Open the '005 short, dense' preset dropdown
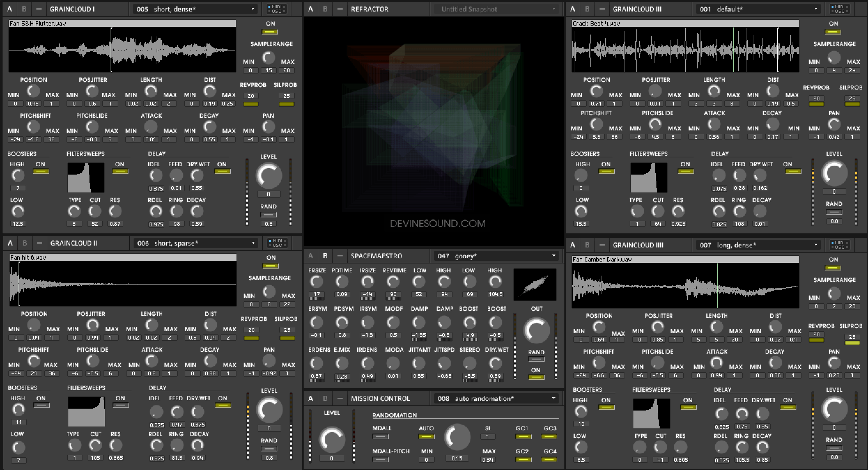Viewport: 868px width, 470px height. (x=195, y=9)
